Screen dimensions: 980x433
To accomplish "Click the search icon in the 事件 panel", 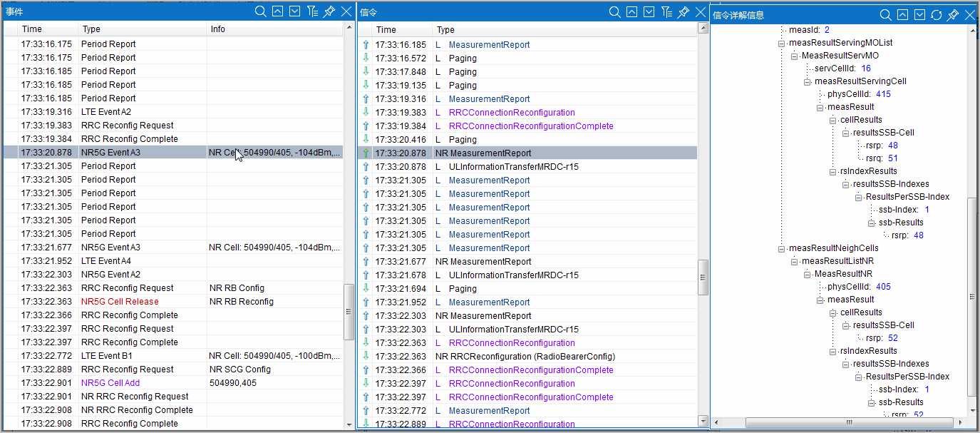I will (261, 11).
